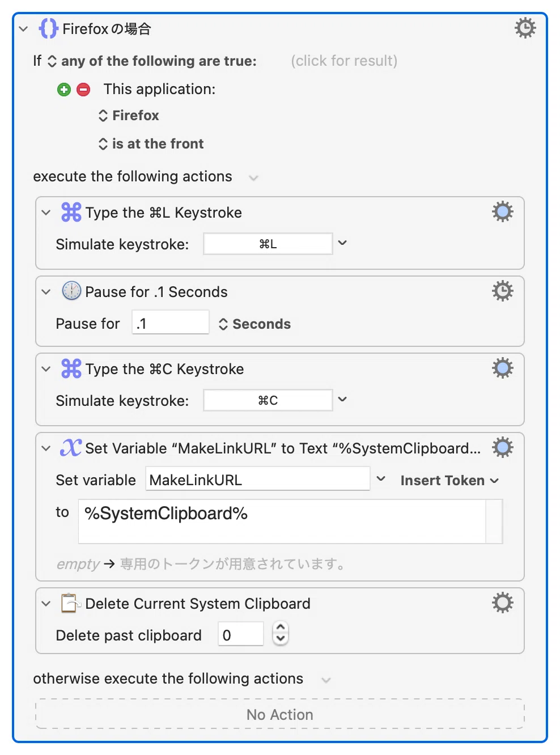Open the gear menu for Type ⌘L Keystroke
The image size is (560, 755).
pos(502,212)
